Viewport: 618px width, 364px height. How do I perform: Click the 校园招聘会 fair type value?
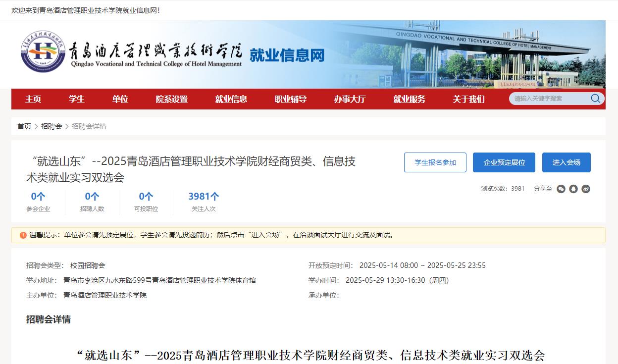pos(88,265)
